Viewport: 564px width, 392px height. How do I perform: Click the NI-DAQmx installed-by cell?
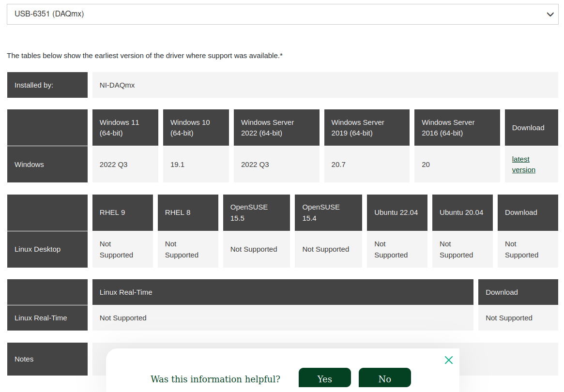pos(325,85)
